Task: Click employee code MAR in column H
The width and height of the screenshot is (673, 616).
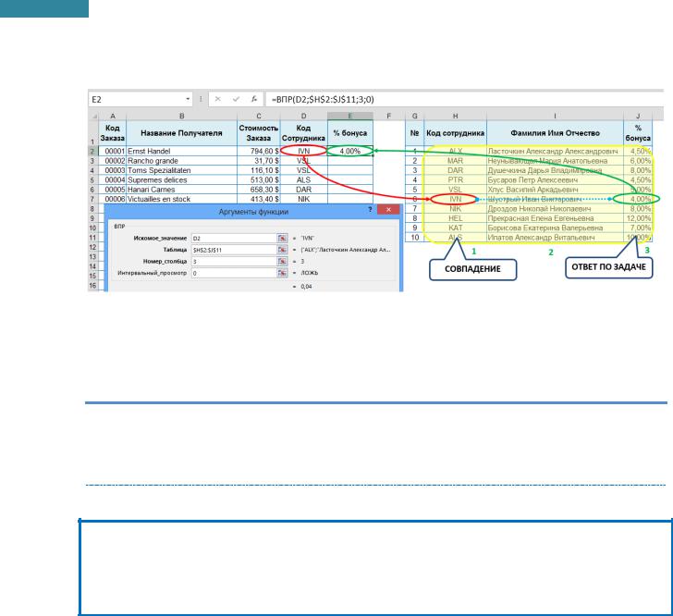Action: click(x=456, y=161)
